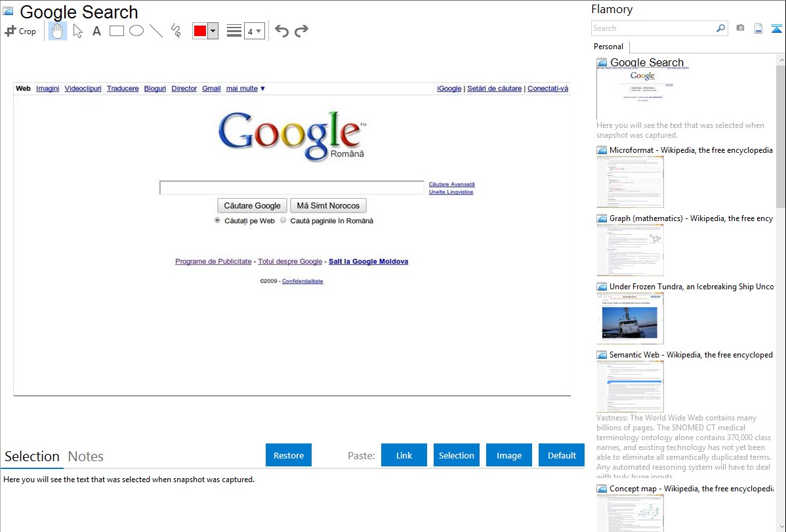This screenshot has width=786, height=532.
Task: Click the line thickness icon
Action: 234,31
